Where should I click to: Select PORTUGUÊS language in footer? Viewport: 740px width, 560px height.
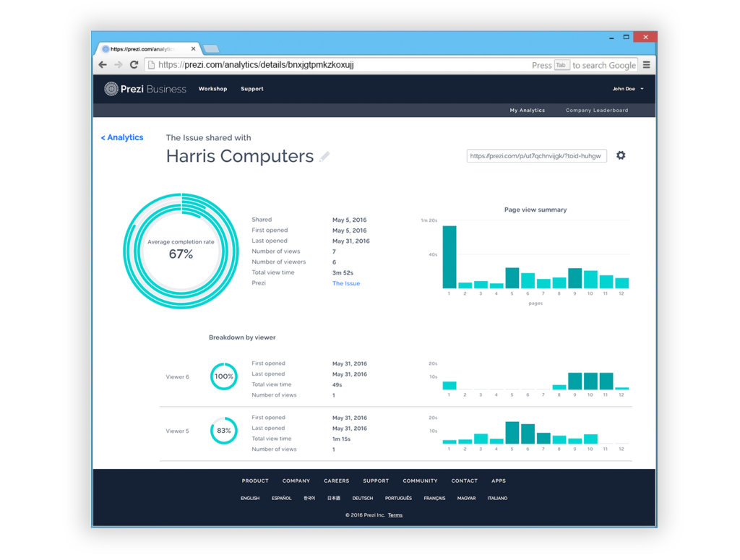[x=398, y=498]
